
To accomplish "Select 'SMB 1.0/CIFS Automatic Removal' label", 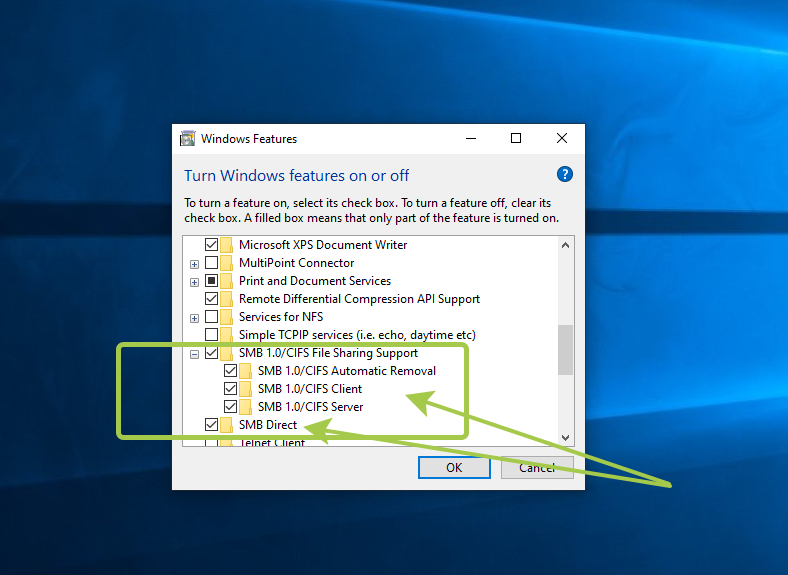I will point(347,371).
